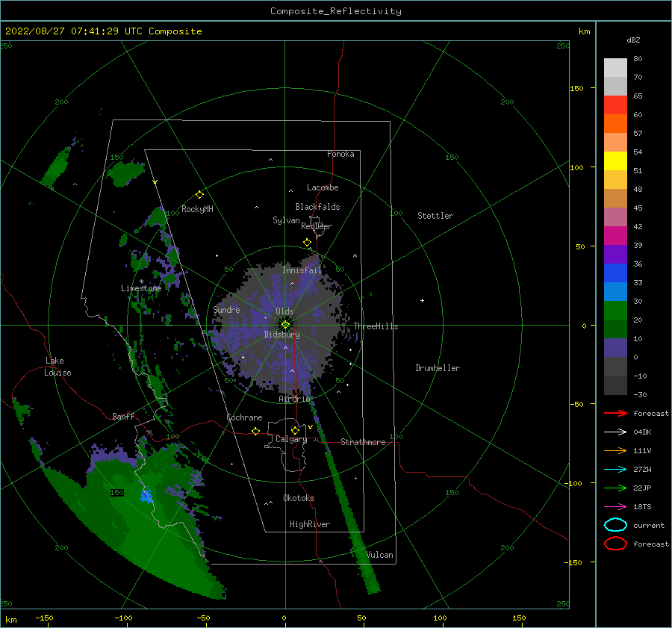Screen dimensions: 672x628
Task: Select the cyan 27ZW arrow icon
Action: point(615,470)
